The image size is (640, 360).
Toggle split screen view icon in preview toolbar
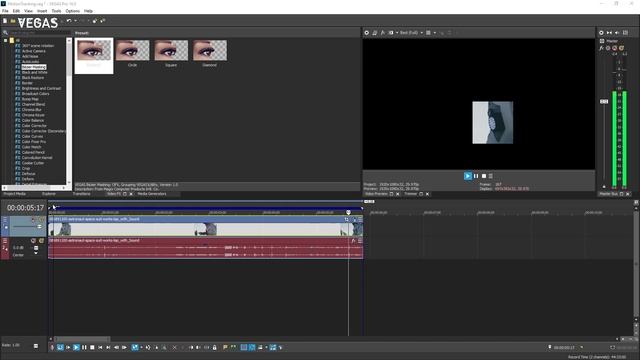tap(391, 33)
